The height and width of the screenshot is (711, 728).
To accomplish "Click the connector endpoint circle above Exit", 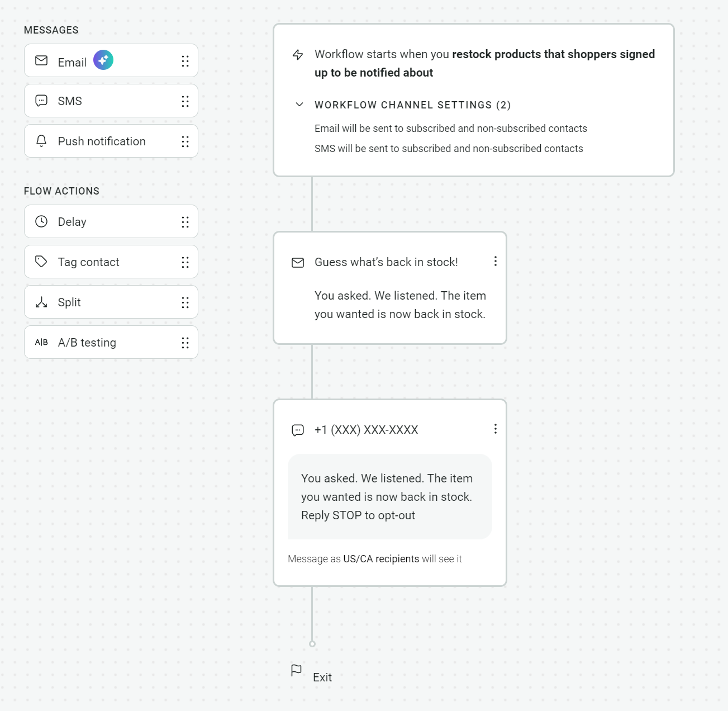I will [x=312, y=644].
